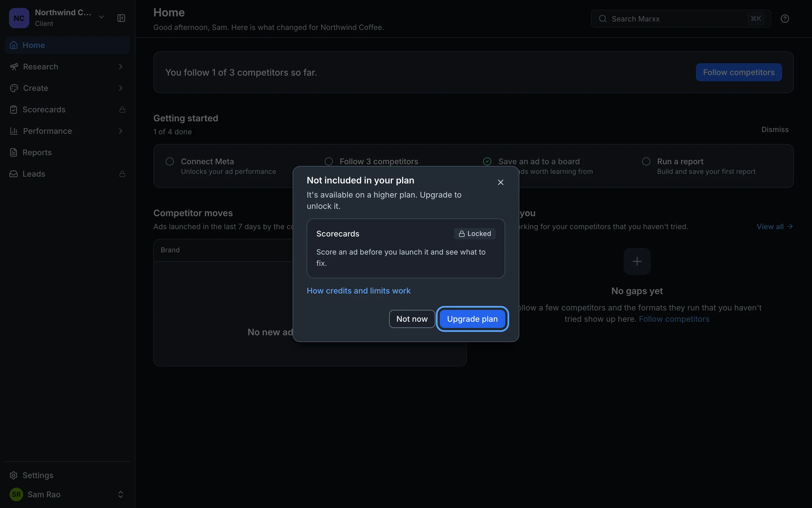
Task: Expand the Performance menu chevron
Action: pos(120,131)
